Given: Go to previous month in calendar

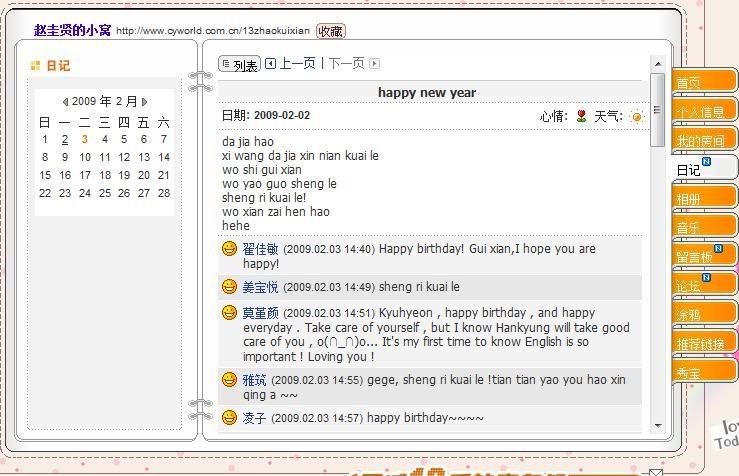Looking at the screenshot, I should (x=66, y=102).
